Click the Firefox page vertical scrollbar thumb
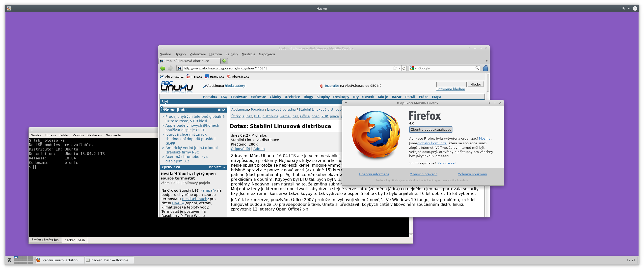This screenshot has width=644, height=270. click(x=487, y=83)
